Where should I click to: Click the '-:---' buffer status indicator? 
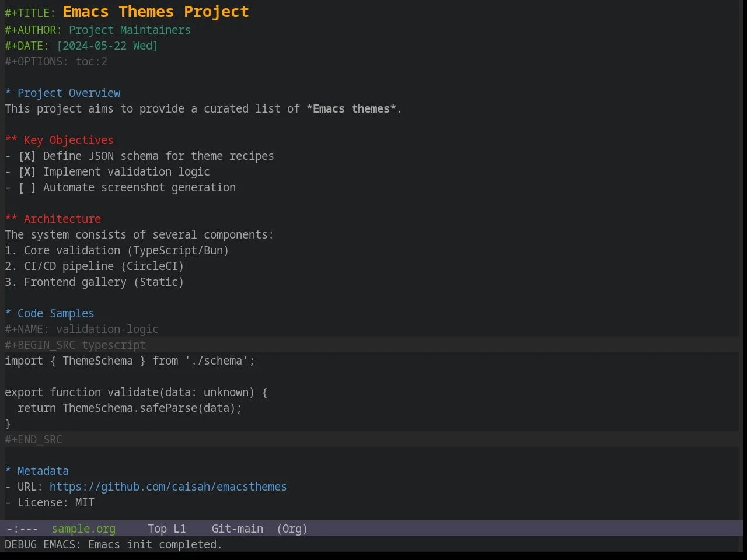pos(22,529)
